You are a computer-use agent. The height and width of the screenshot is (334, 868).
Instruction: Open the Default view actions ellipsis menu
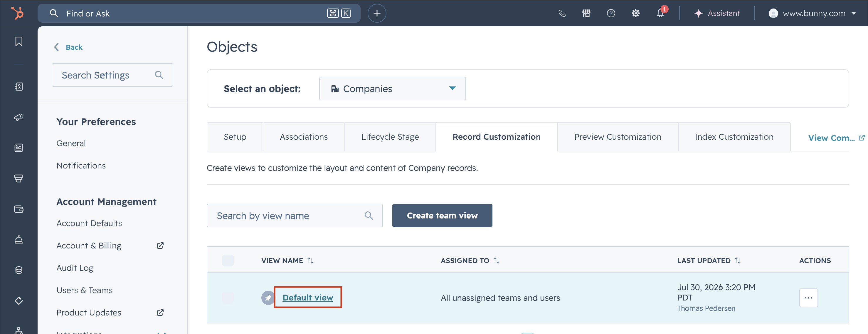(x=808, y=298)
